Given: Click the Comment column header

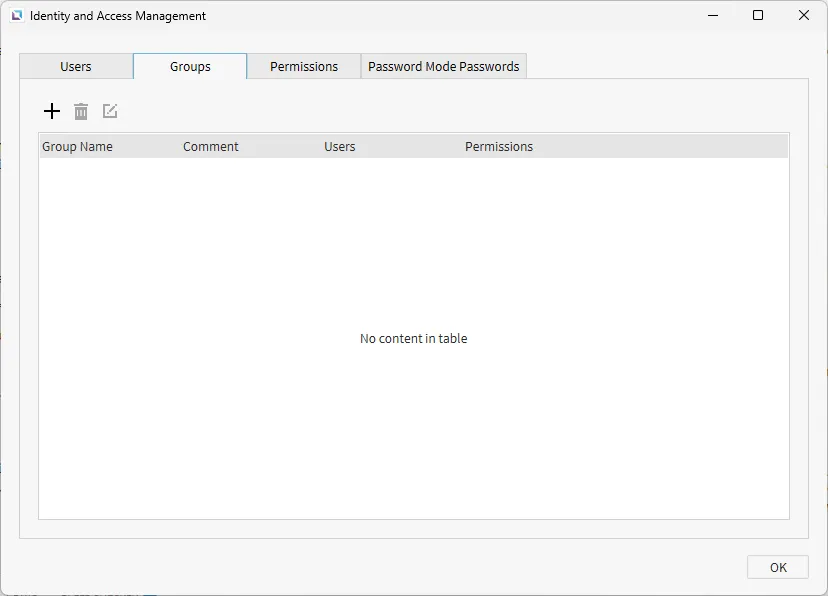Looking at the screenshot, I should click(x=211, y=147).
